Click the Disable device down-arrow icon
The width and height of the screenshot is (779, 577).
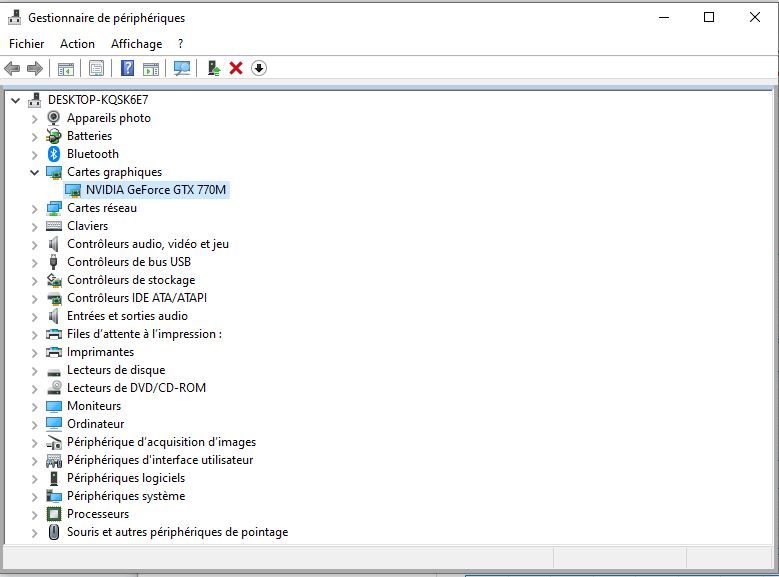pyautogui.click(x=259, y=68)
